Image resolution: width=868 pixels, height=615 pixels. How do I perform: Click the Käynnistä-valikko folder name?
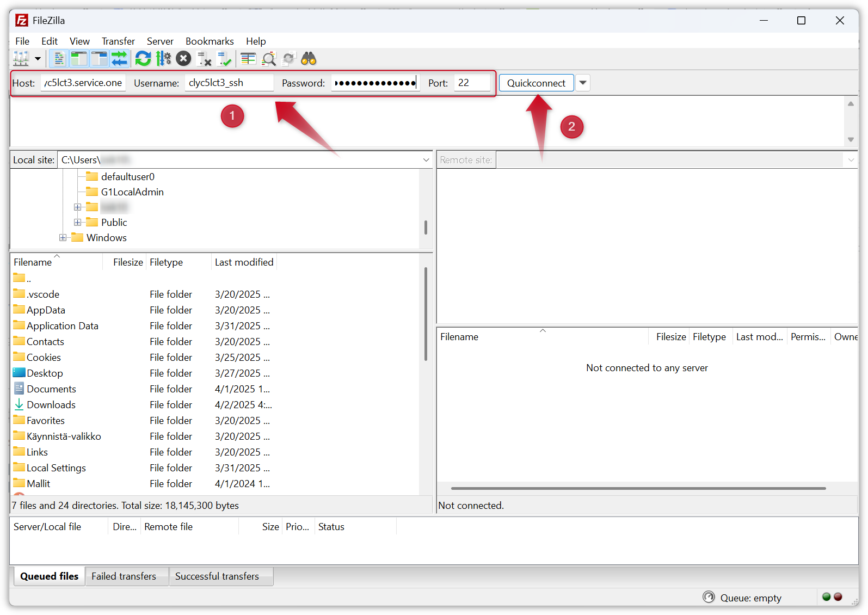tap(64, 436)
